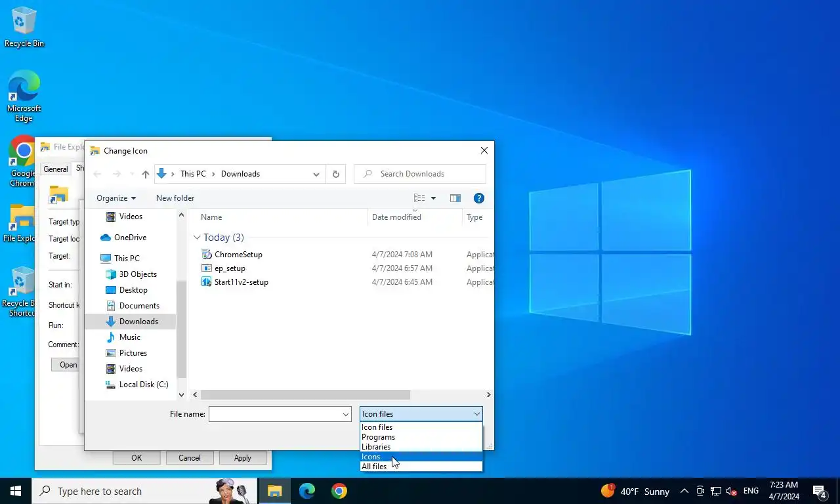The height and width of the screenshot is (504, 840).
Task: Open the weather widget showing 40°F Sunny
Action: [x=635, y=491]
